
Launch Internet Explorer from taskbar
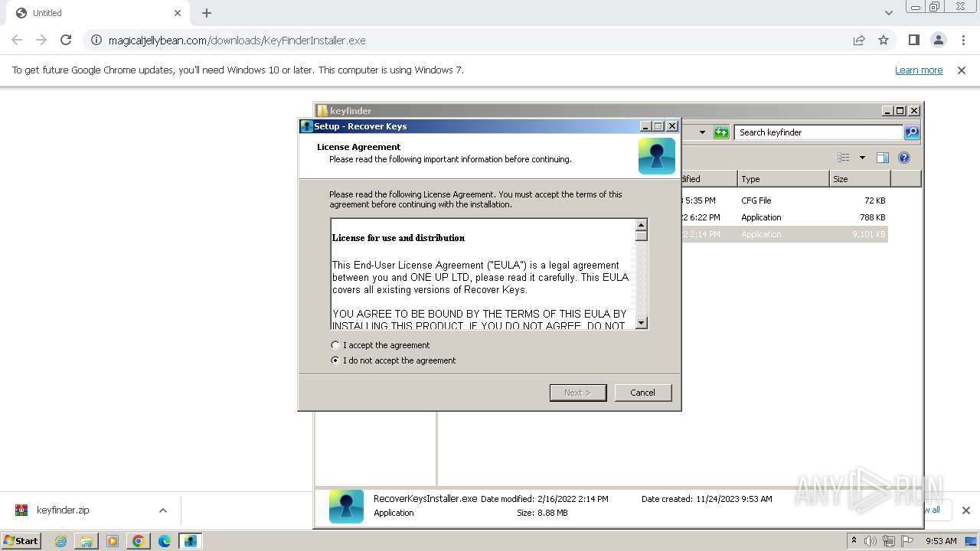(x=60, y=541)
